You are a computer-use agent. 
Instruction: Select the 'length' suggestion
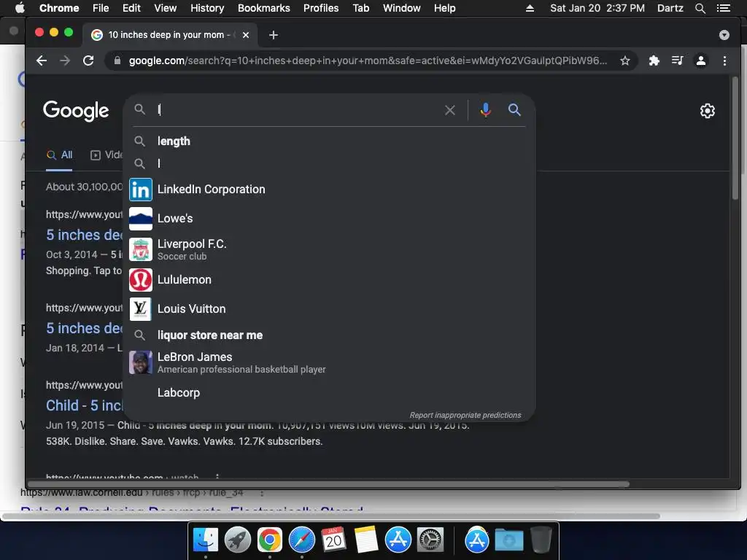[329, 141]
